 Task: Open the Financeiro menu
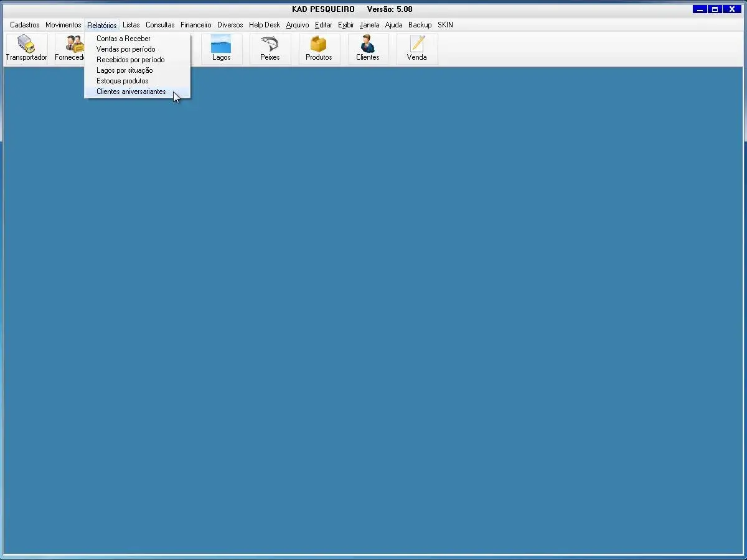pyautogui.click(x=196, y=25)
